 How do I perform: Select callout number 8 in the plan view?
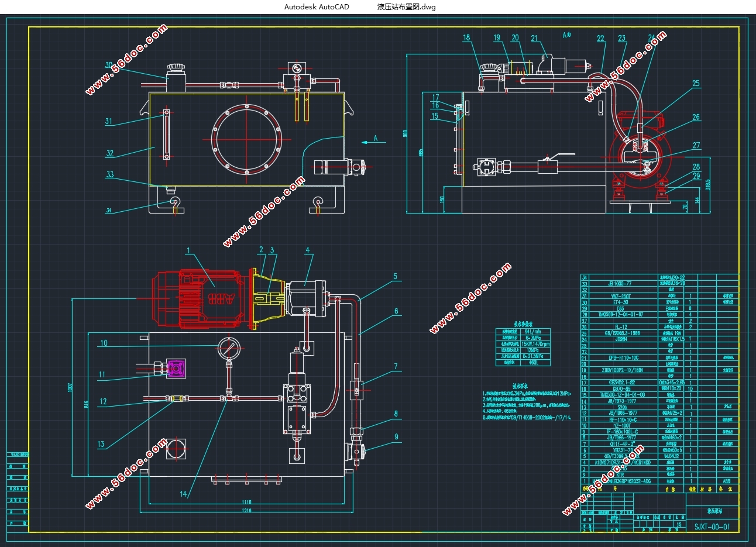396,414
